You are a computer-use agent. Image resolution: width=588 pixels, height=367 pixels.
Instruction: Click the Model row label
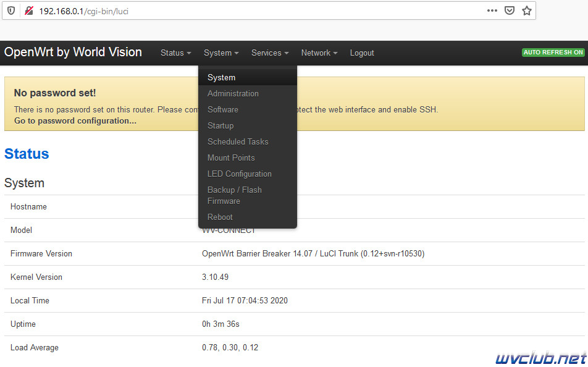(x=21, y=230)
